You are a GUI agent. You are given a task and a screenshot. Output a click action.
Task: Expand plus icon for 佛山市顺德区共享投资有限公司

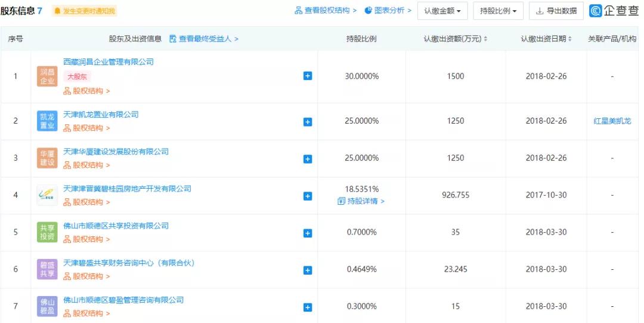point(308,233)
